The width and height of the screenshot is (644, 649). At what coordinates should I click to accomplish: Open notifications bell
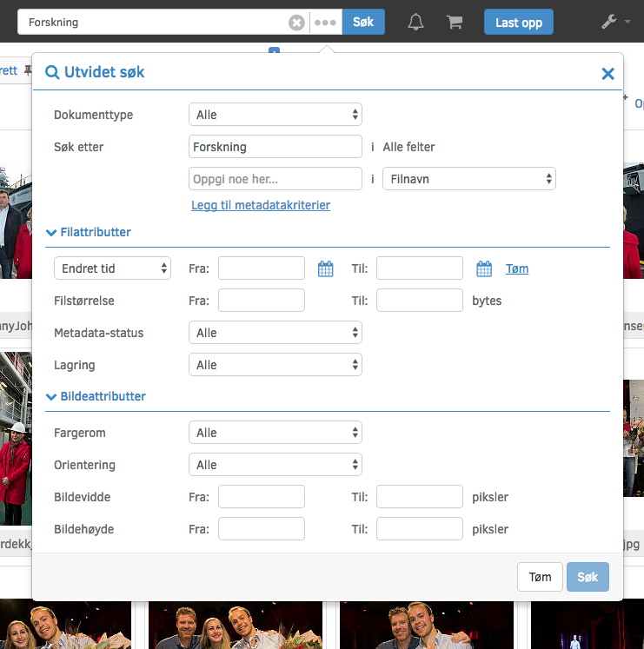point(416,23)
